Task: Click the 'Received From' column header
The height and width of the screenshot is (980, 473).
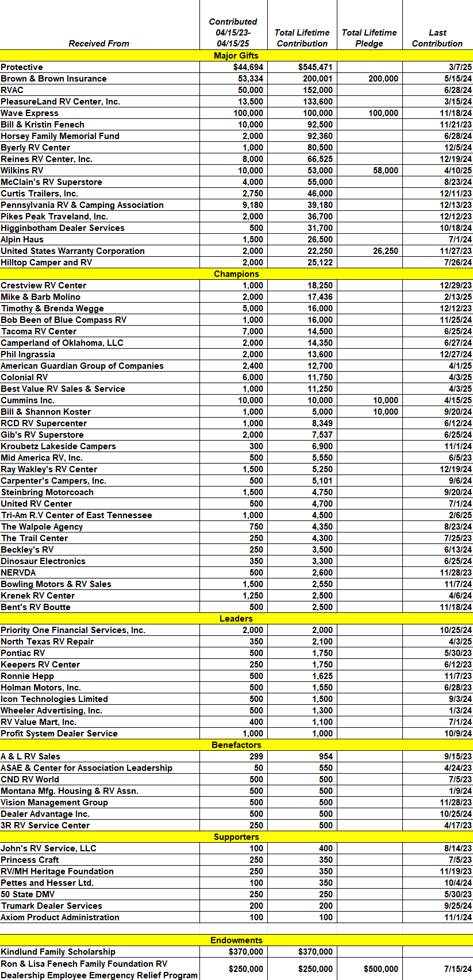Action: click(x=99, y=44)
